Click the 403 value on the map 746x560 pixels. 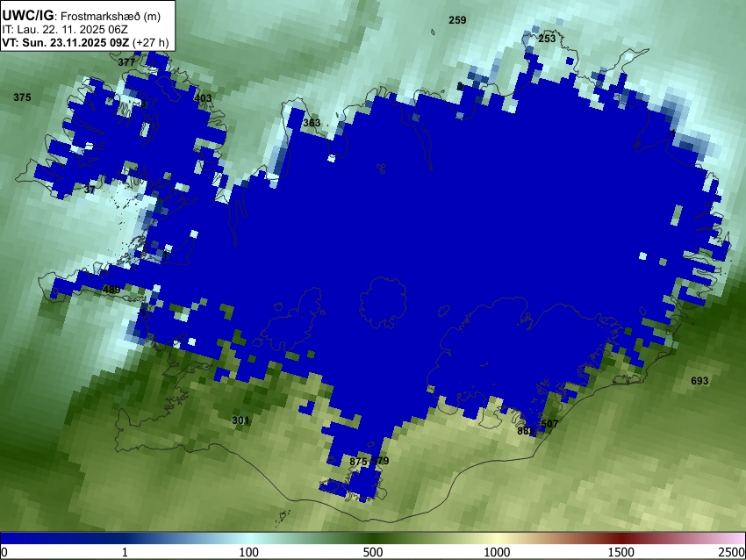pos(203,98)
